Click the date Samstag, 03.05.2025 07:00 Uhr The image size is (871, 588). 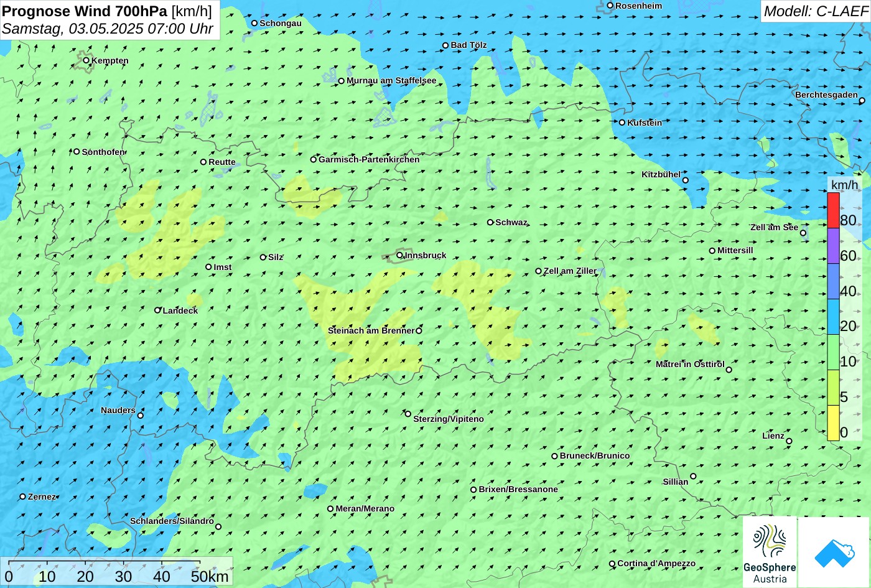(x=108, y=29)
